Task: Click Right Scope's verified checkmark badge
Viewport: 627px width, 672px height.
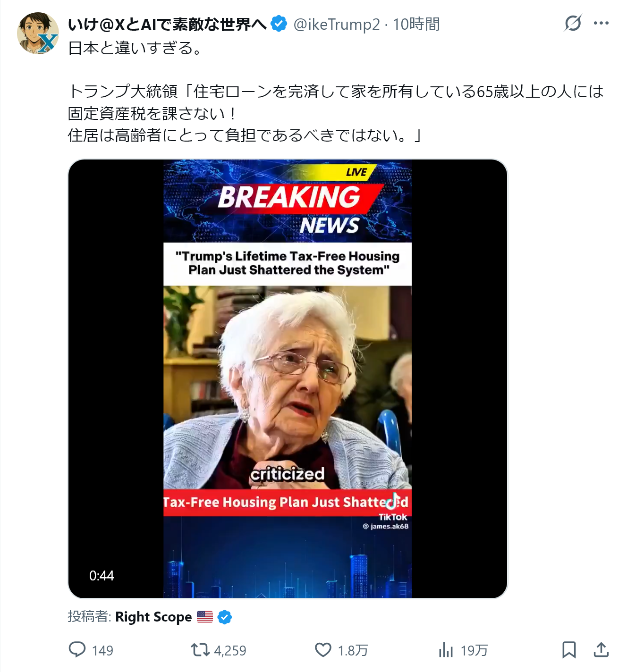Action: pos(225,617)
